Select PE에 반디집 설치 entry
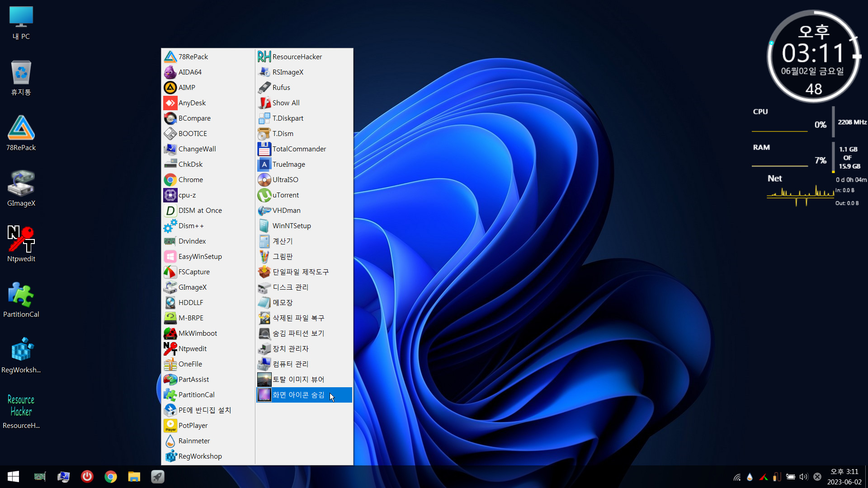Image resolution: width=868 pixels, height=488 pixels. [208, 410]
